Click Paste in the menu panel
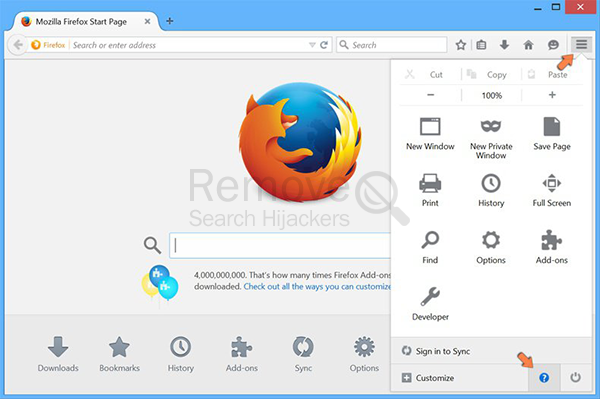Screen dimensions: 600x399 click(553, 75)
